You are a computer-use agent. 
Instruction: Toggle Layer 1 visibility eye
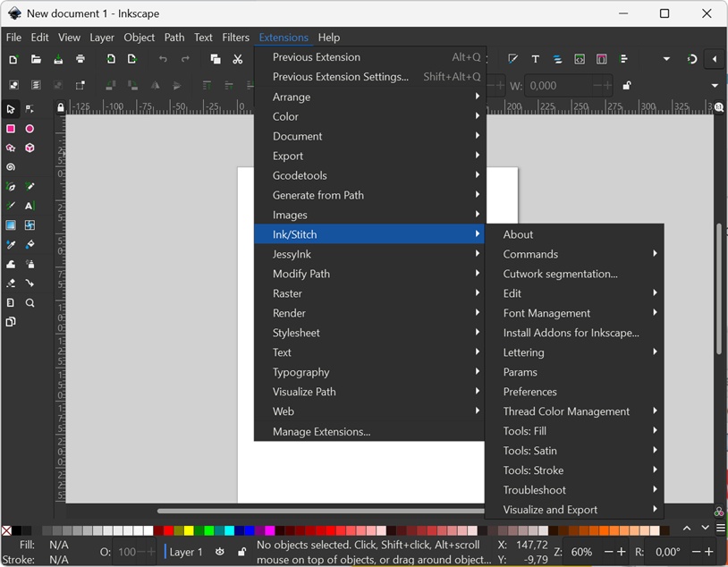(220, 552)
